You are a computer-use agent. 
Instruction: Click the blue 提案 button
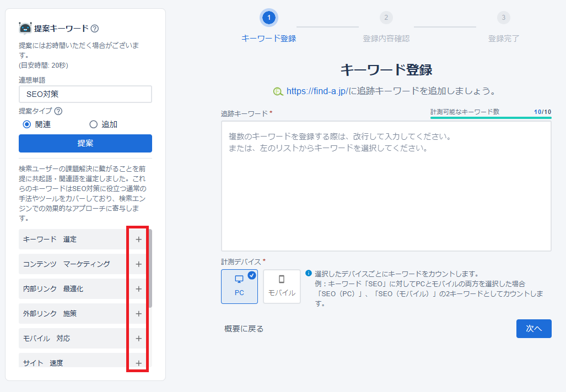click(x=85, y=144)
